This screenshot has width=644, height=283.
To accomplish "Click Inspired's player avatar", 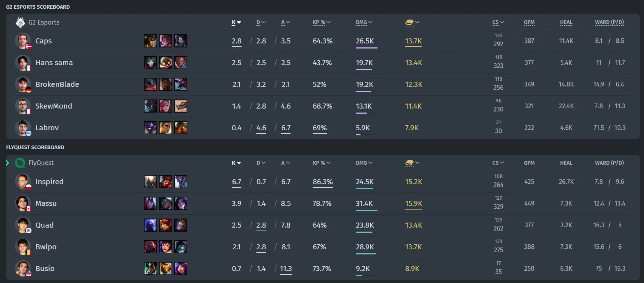I will (x=23, y=182).
